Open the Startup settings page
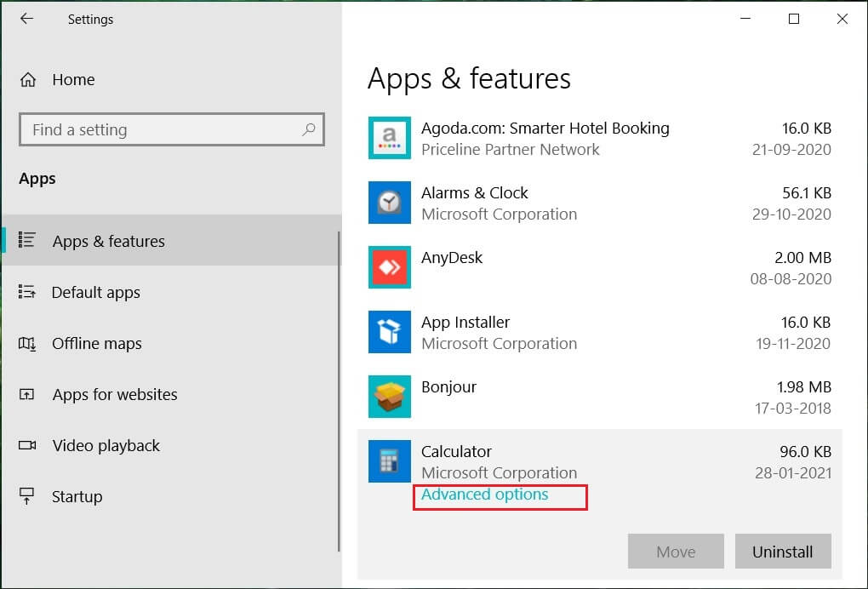The image size is (868, 589). click(x=77, y=497)
